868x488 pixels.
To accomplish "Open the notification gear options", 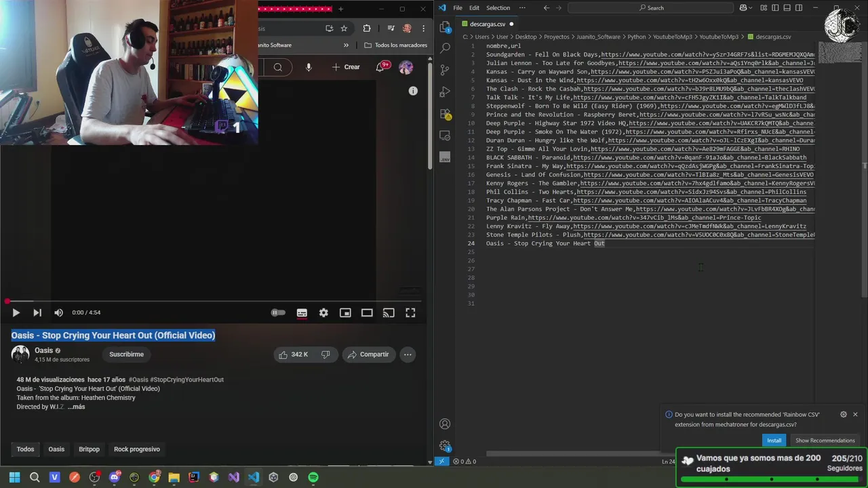I will pos(844,414).
